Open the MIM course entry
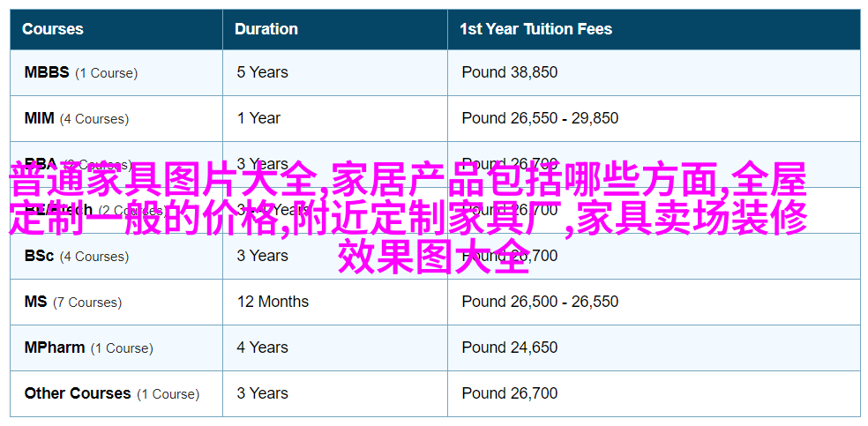 [x=40, y=118]
